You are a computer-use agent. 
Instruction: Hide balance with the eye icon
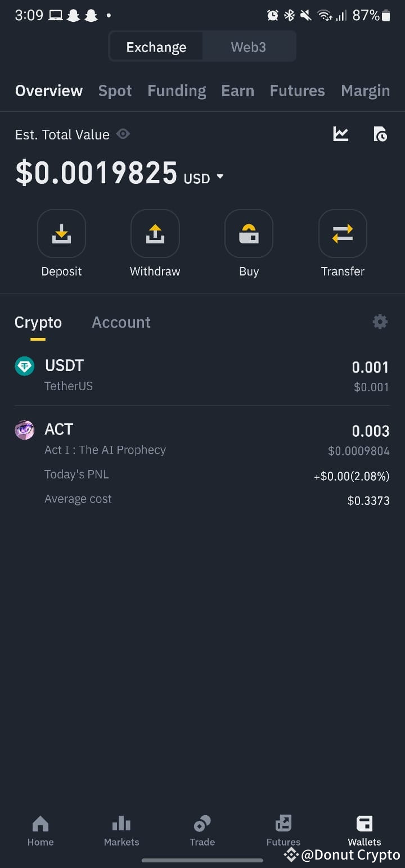coord(123,134)
